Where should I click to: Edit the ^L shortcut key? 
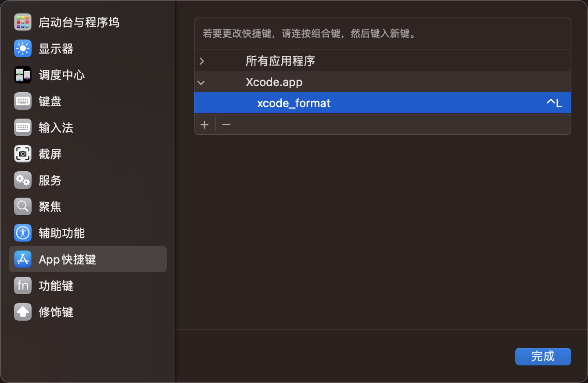(x=553, y=103)
